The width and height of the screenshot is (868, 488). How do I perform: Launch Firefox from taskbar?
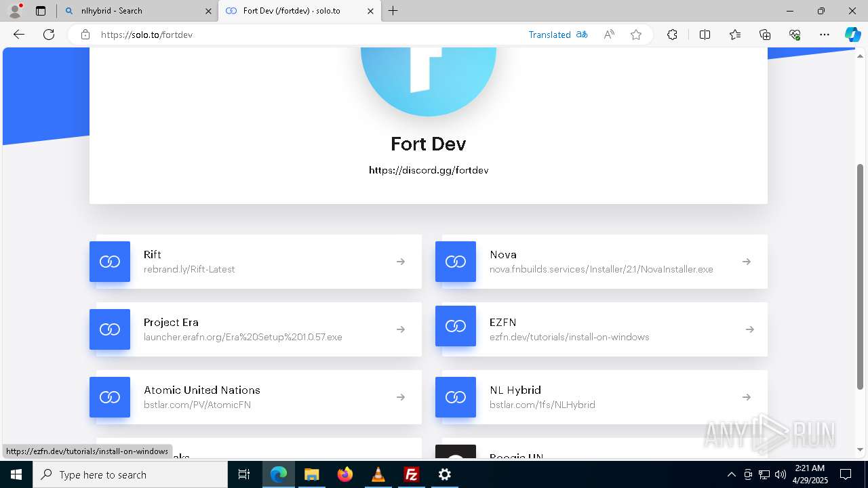tap(344, 474)
